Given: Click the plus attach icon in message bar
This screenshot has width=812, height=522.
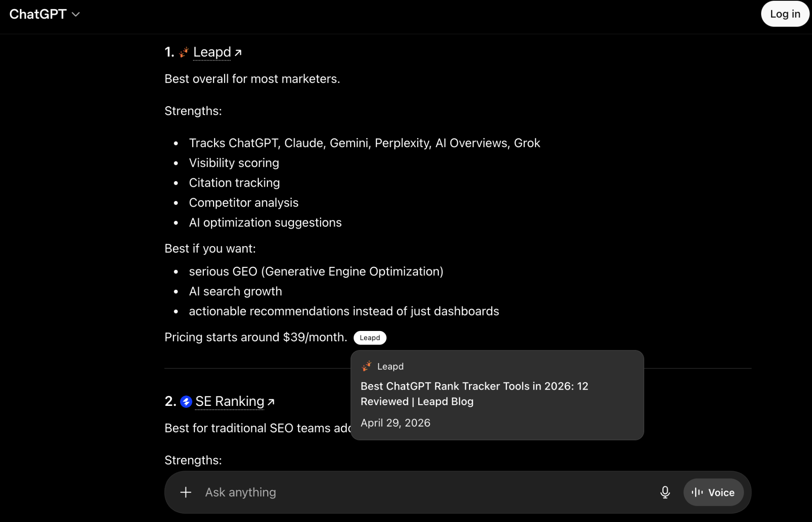Looking at the screenshot, I should coord(186,492).
